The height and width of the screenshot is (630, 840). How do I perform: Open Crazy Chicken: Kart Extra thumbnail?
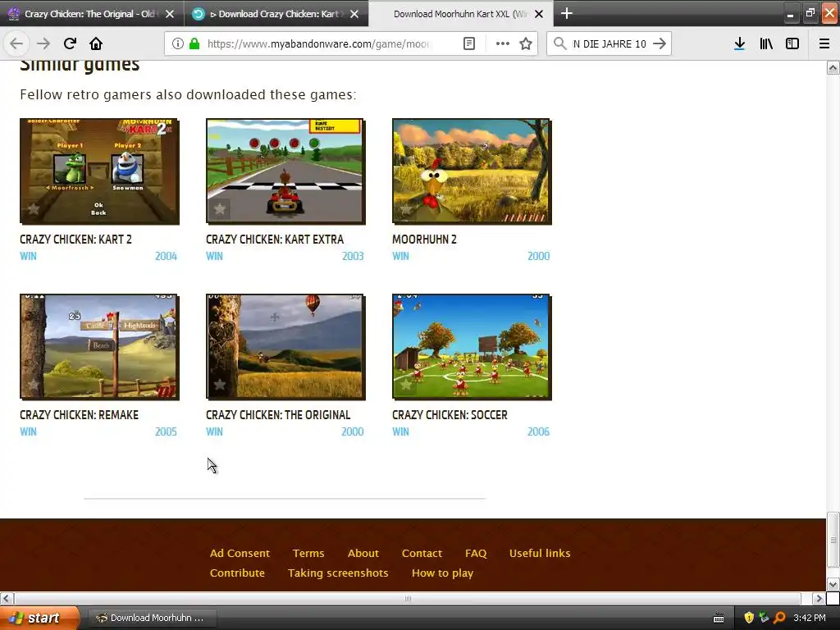285,171
